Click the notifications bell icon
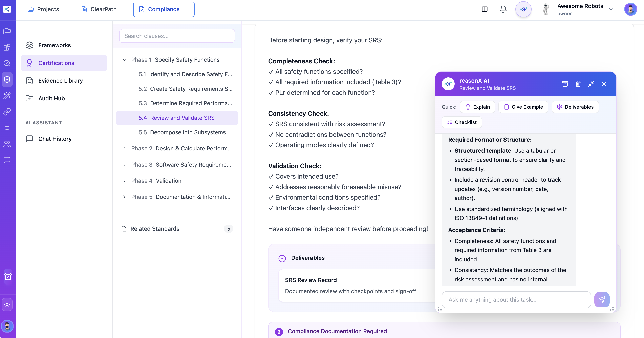 coord(503,9)
